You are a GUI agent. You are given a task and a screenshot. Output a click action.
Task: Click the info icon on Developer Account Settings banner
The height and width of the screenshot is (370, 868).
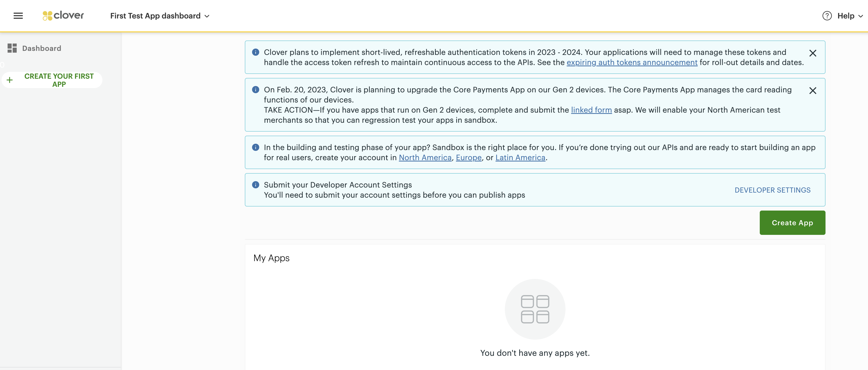click(255, 185)
